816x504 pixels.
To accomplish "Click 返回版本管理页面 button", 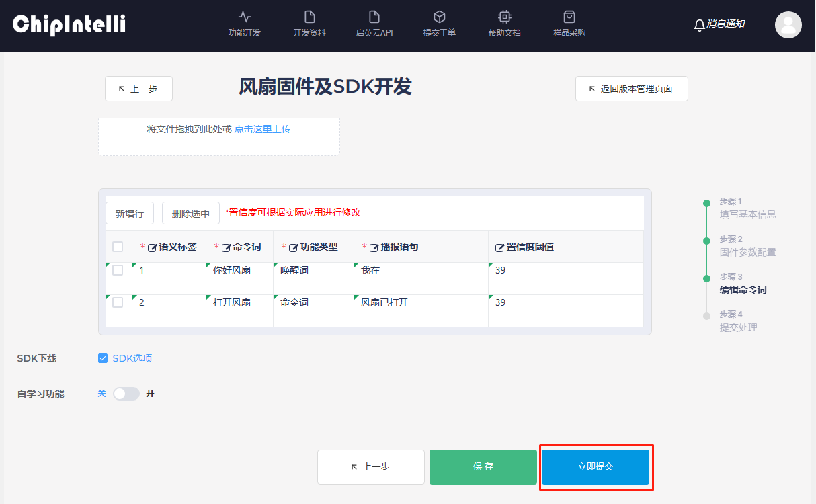I will 631,89.
